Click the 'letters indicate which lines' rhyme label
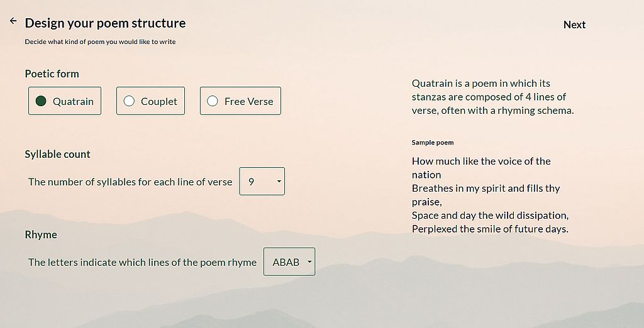This screenshot has height=328, width=644. 142,262
